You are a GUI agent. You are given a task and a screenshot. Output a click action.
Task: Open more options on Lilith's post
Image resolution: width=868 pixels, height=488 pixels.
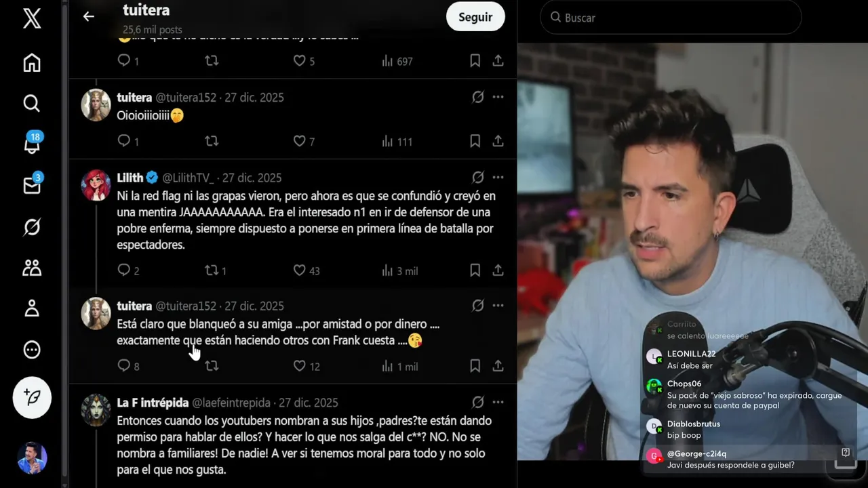click(x=498, y=178)
